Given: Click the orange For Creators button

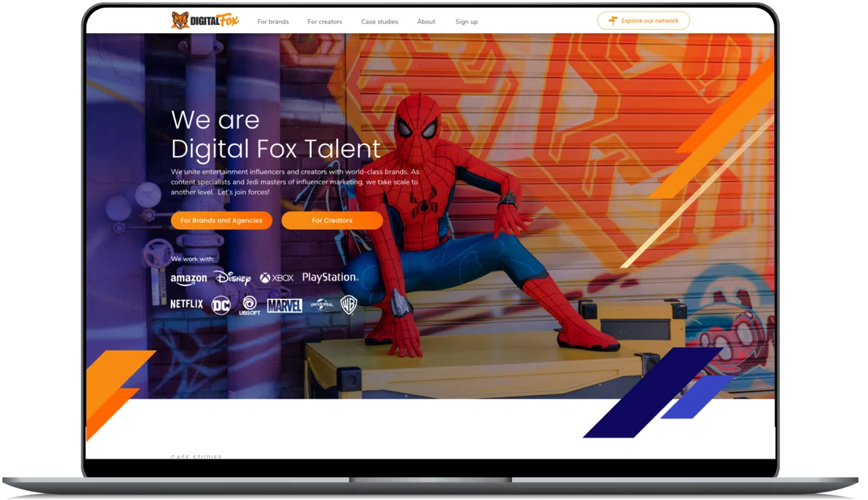Looking at the screenshot, I should [332, 220].
